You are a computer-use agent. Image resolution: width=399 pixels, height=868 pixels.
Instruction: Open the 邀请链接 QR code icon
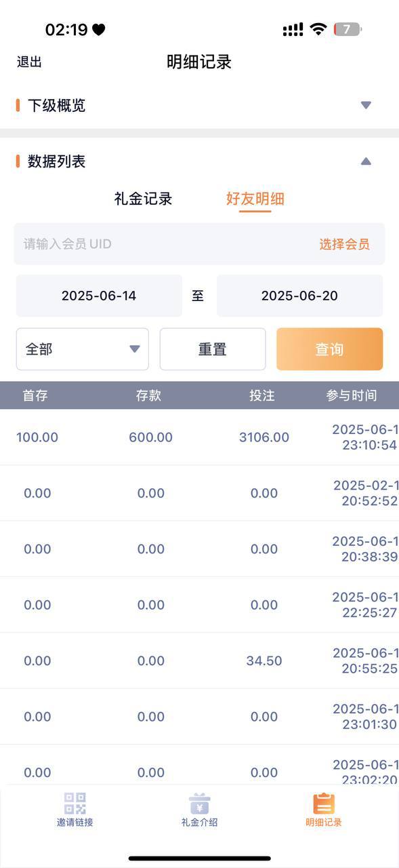[x=75, y=804]
